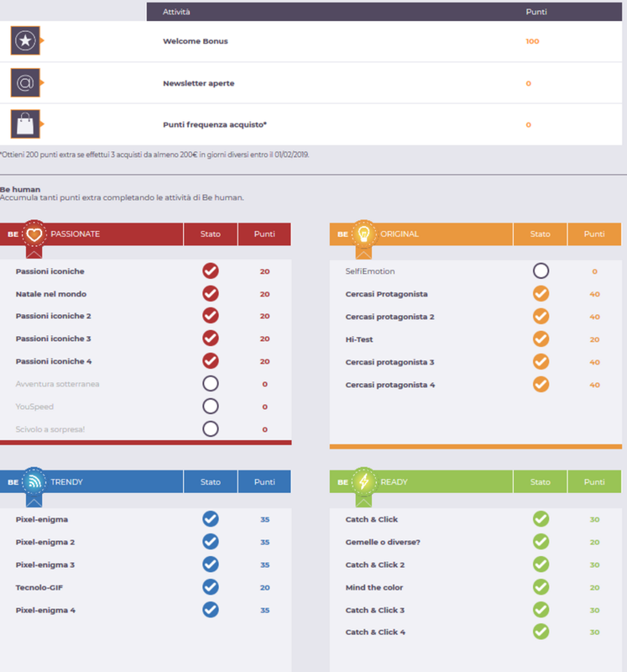
Task: Click blue checkmark for Pixel-enigma 2
Action: (211, 542)
